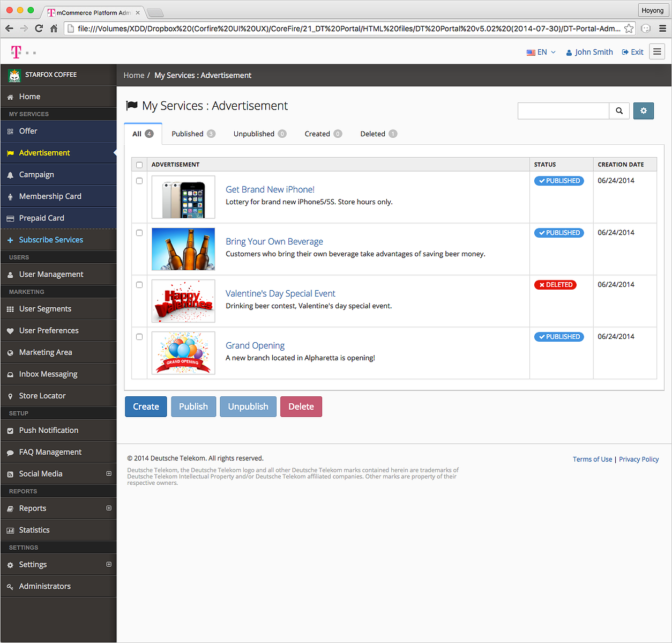This screenshot has width=672, height=643.
Task: Click the User Preferences heart icon
Action: 10,331
